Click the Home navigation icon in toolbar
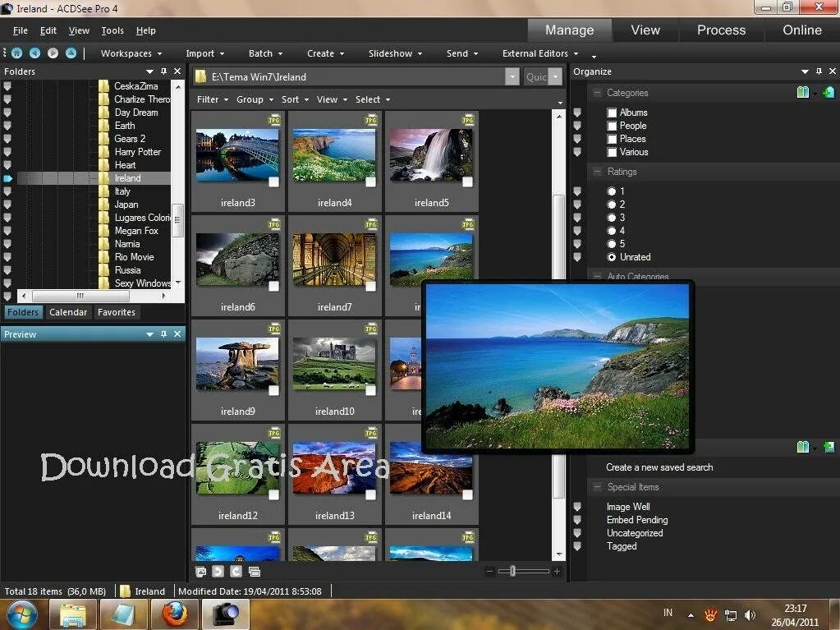The image size is (840, 630). pos(16,53)
